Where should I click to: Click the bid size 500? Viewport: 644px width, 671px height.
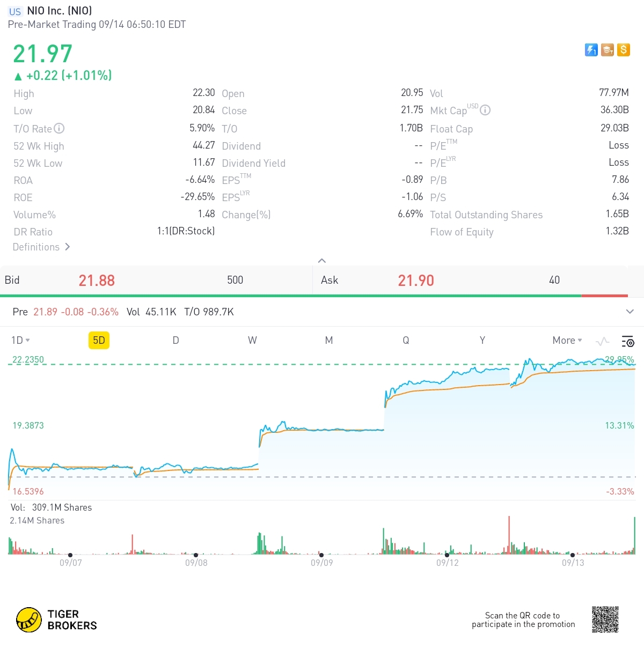235,280
